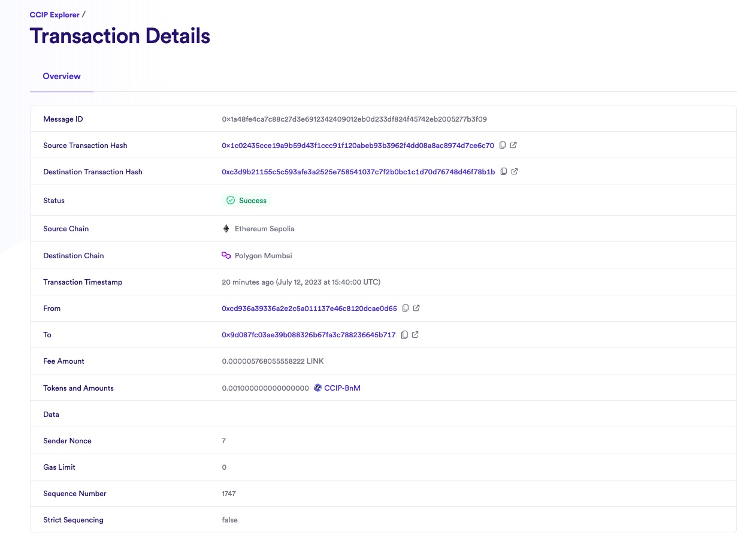The image size is (756, 550).
Task: Click the transaction timestamp 20 minutes ago
Action: click(x=301, y=282)
